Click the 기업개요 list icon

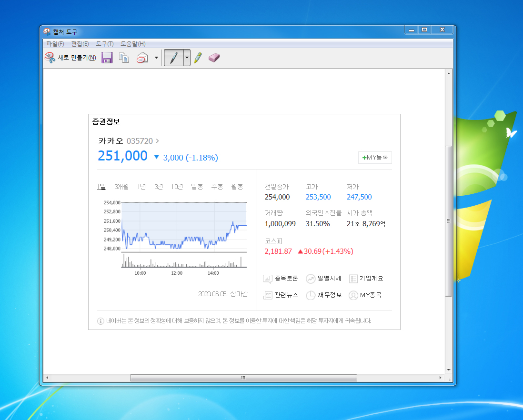coord(353,279)
